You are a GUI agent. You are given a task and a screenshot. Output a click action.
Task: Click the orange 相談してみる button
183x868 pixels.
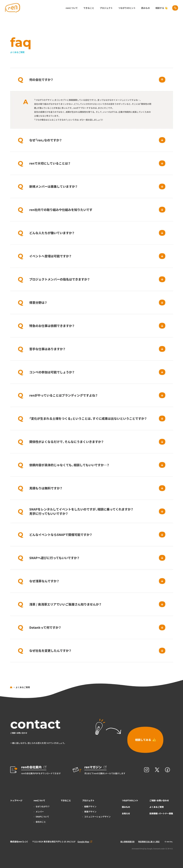coord(145,740)
